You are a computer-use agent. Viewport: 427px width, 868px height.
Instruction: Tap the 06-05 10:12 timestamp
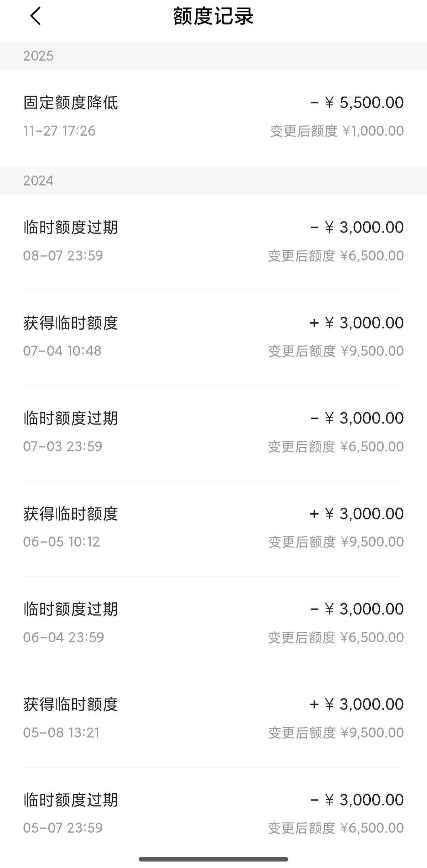(x=62, y=542)
